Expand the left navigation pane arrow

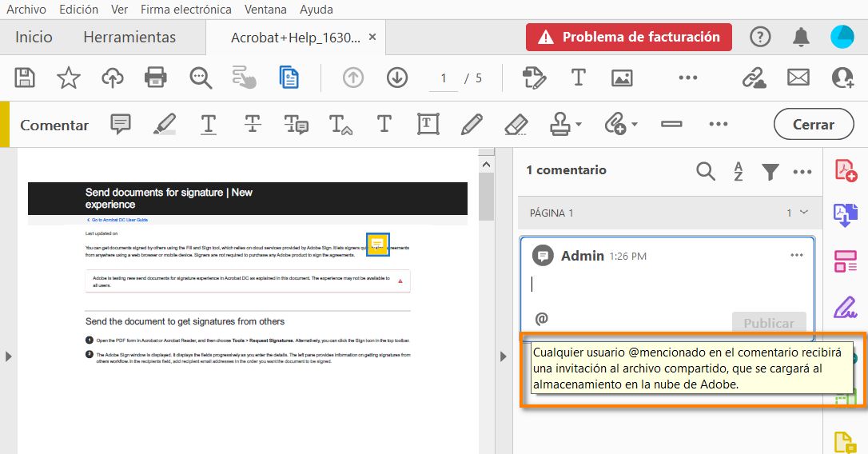coord(8,356)
